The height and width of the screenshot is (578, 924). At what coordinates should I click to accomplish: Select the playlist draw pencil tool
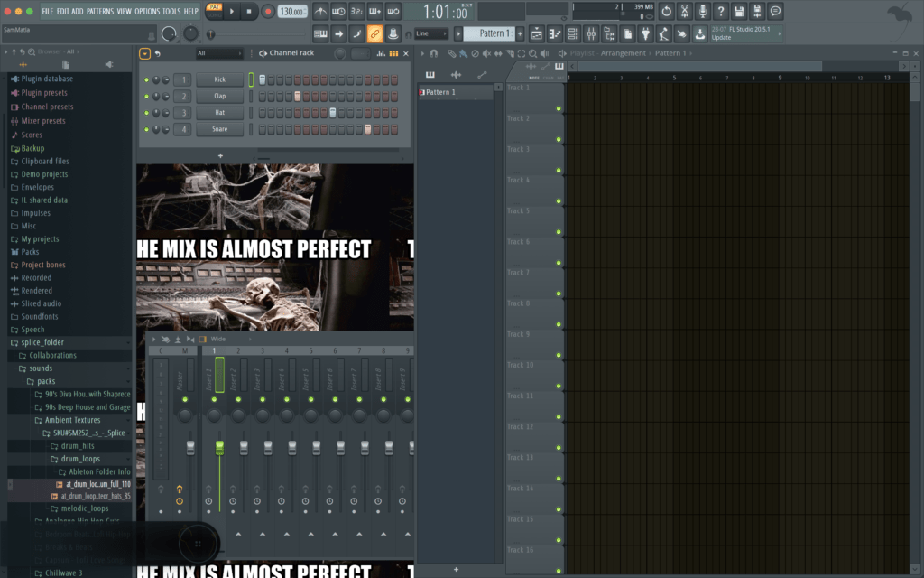(x=451, y=53)
